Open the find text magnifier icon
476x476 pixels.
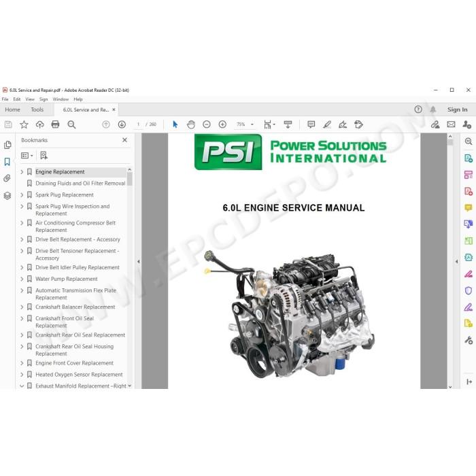tap(71, 124)
